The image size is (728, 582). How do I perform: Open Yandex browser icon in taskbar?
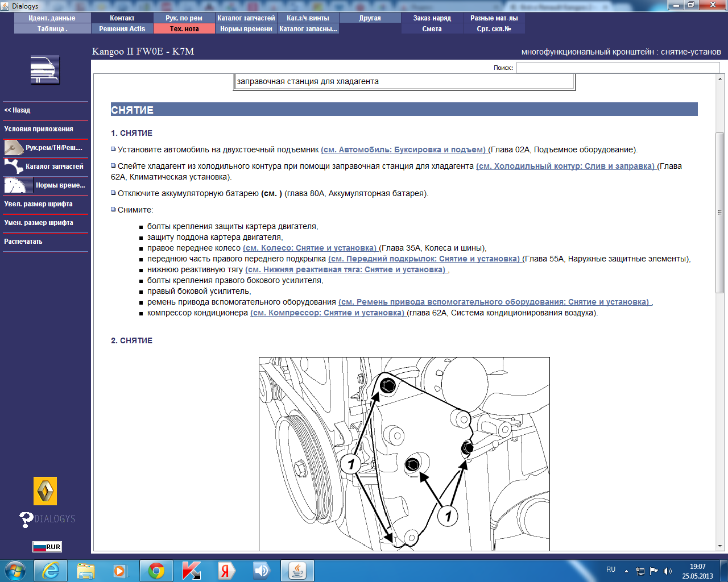coord(226,571)
